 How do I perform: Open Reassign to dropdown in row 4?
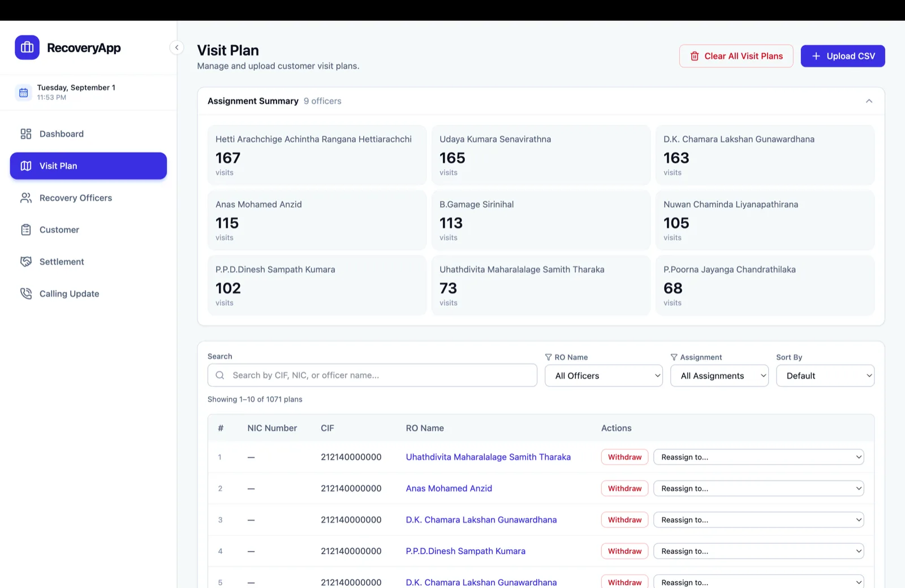pos(759,551)
